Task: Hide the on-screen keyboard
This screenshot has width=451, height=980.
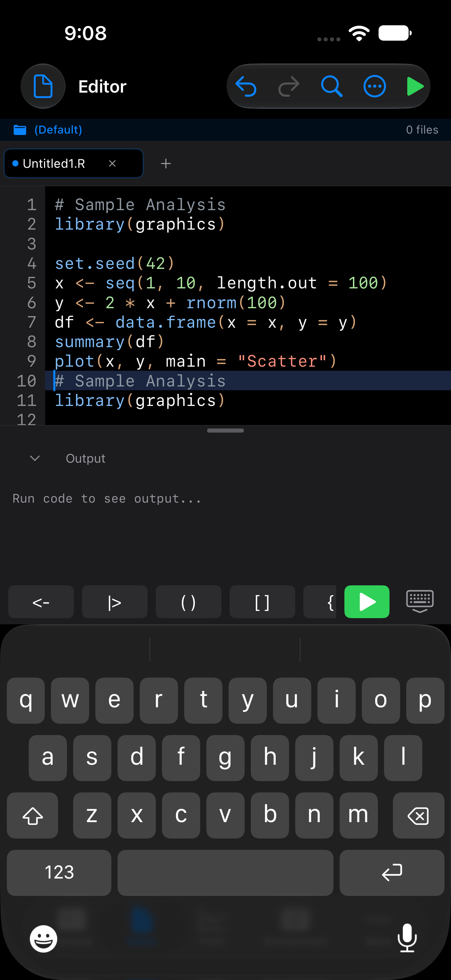Action: tap(420, 602)
